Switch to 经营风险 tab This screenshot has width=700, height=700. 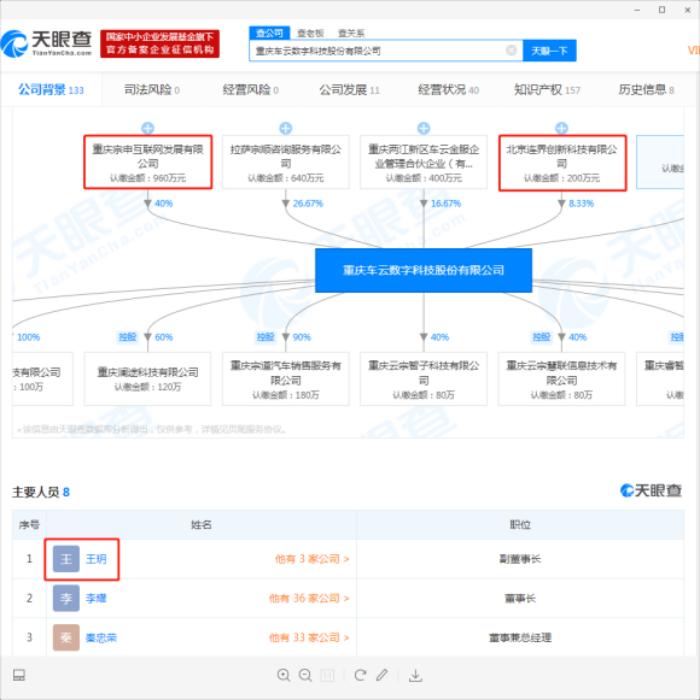[250, 90]
